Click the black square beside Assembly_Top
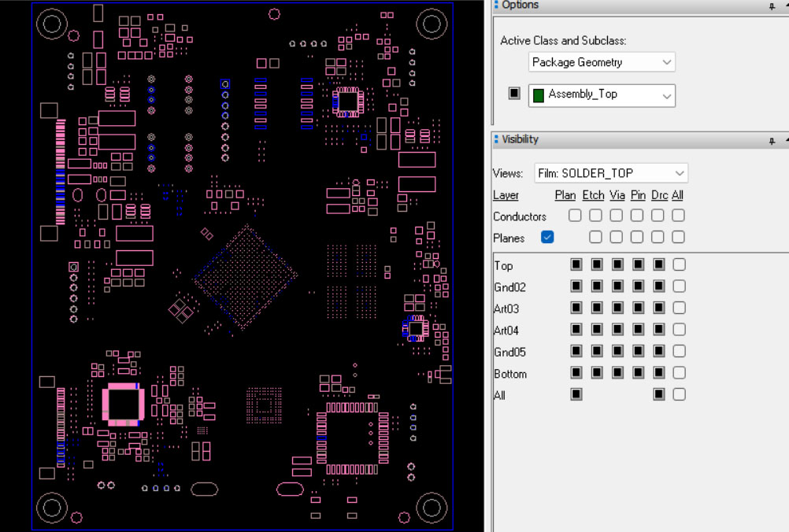 coord(514,94)
